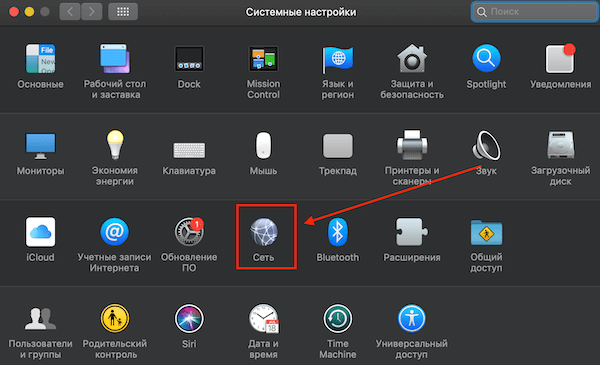Click the forward navigation arrow
This screenshot has width=600, height=365.
click(x=91, y=12)
